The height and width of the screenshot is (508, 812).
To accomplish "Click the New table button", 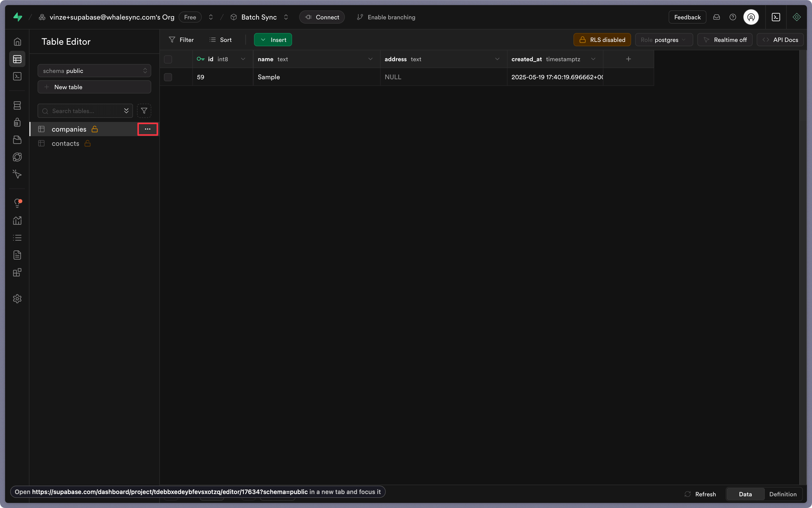I will click(x=94, y=87).
